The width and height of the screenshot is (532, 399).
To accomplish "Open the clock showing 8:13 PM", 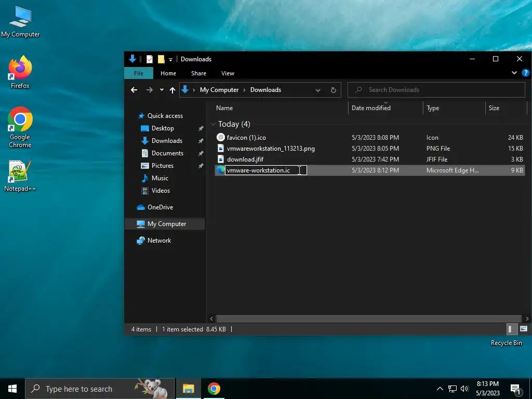I will pos(487,389).
